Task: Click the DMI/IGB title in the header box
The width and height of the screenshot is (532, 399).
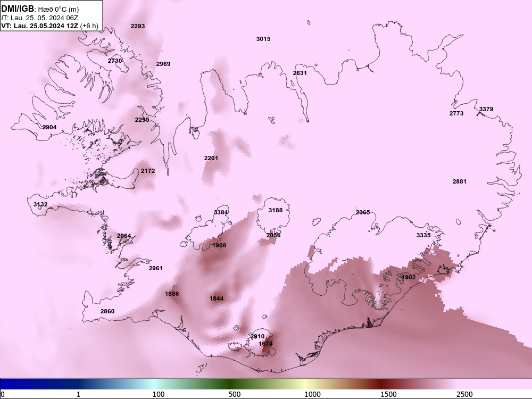Action: tap(18, 9)
